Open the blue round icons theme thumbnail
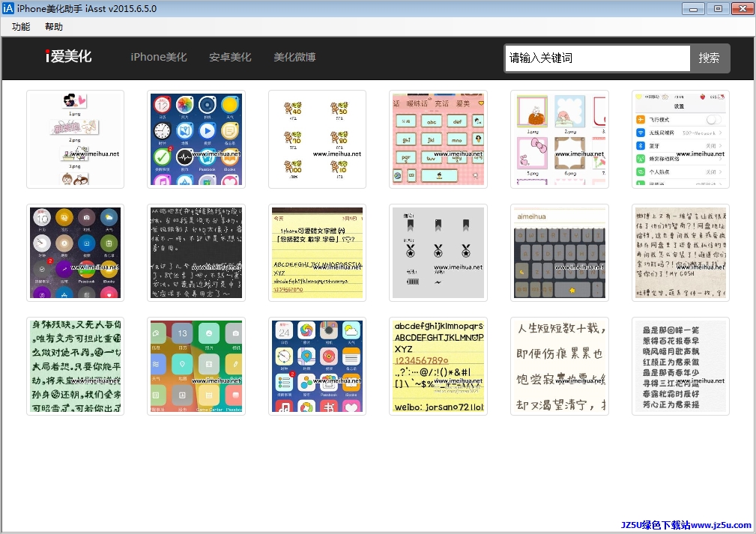 [196, 139]
